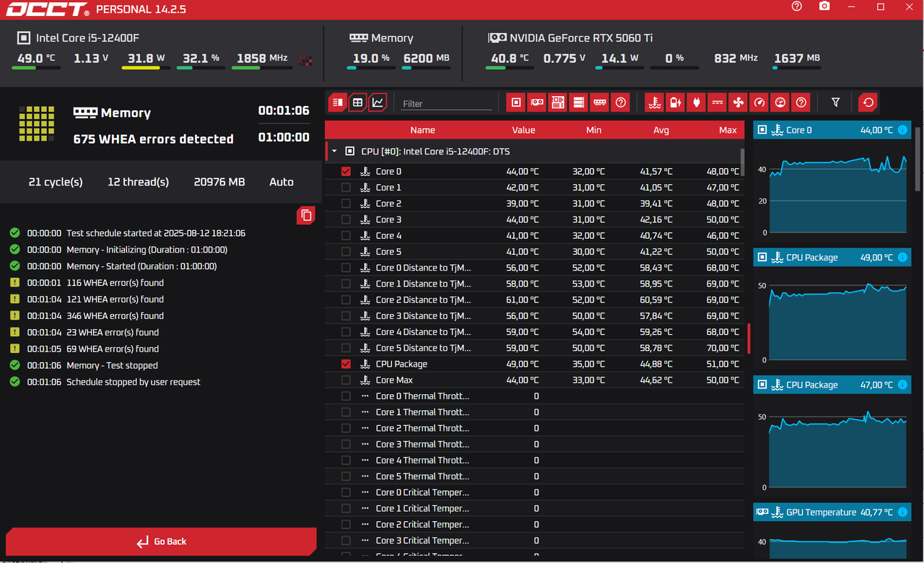The height and width of the screenshot is (563, 924).
Task: Switch to the graph view icon
Action: tap(378, 102)
